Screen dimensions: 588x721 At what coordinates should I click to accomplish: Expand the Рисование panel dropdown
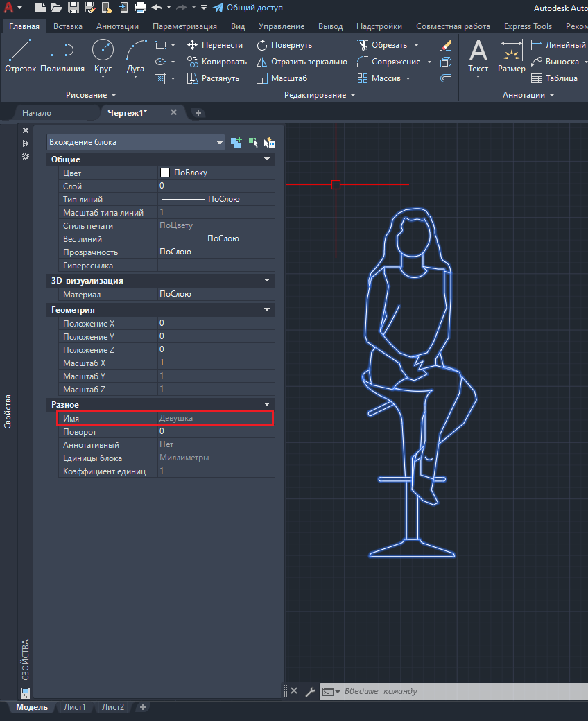(x=91, y=95)
